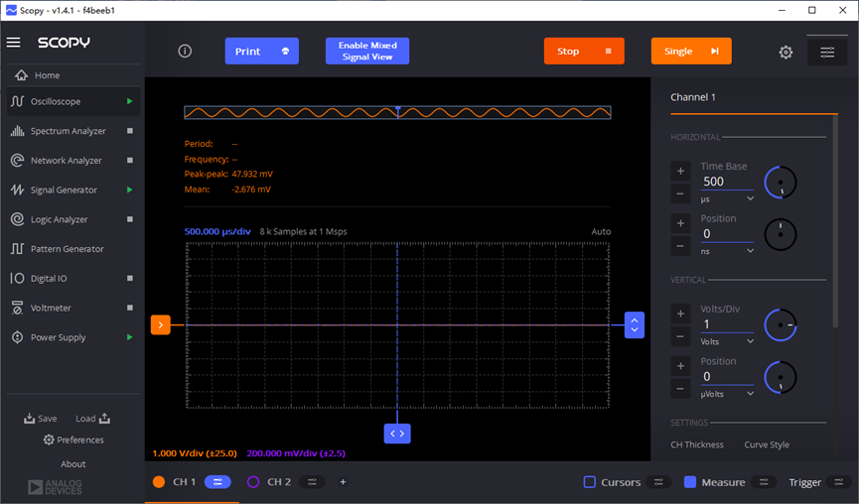This screenshot has width=859, height=504.
Task: Click the Save icon in sidebar
Action: [29, 419]
